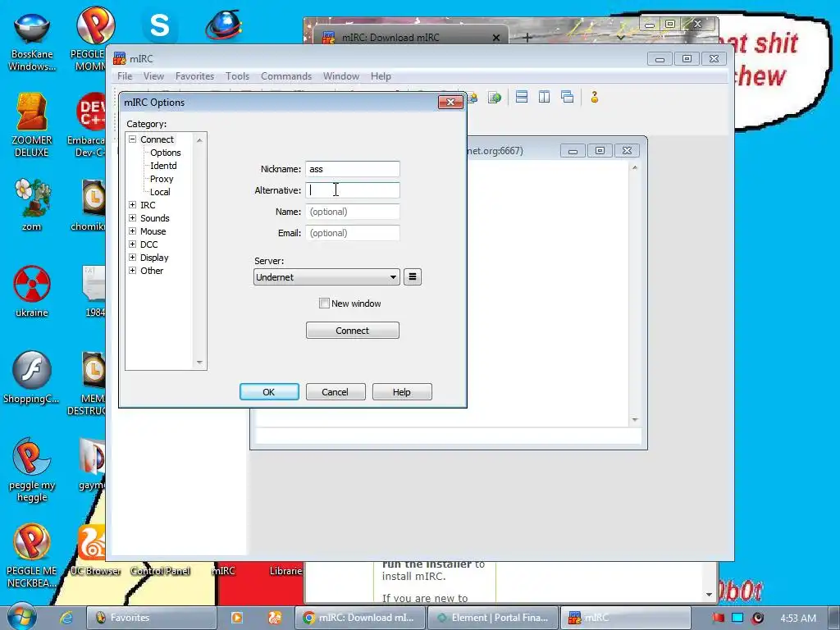Click the Name optional input field
Screen dimensions: 840x630
pos(353,212)
